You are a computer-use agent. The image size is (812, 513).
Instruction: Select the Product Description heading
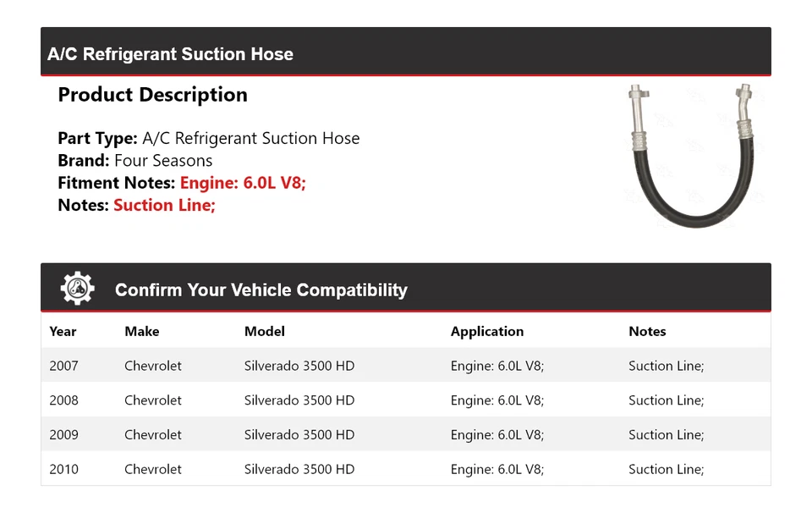(x=152, y=95)
